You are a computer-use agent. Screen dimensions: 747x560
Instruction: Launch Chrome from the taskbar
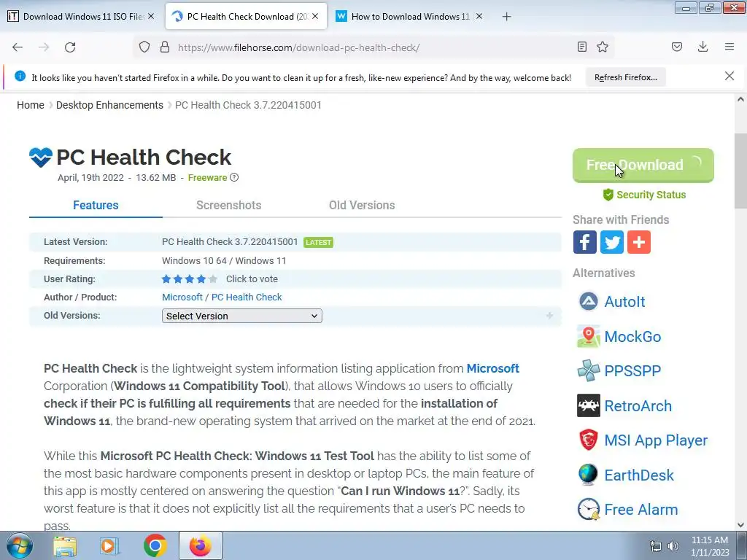click(155, 545)
